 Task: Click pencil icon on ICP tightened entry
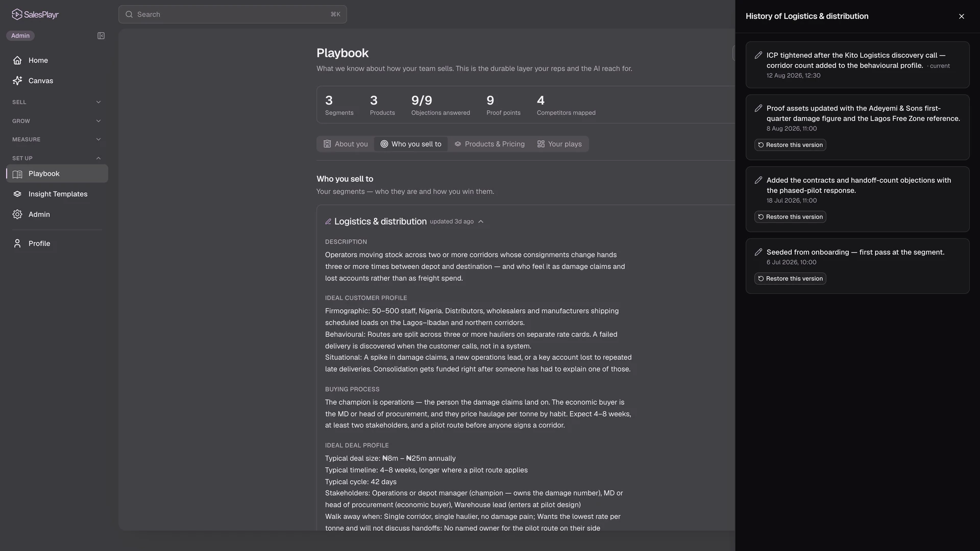coord(758,55)
